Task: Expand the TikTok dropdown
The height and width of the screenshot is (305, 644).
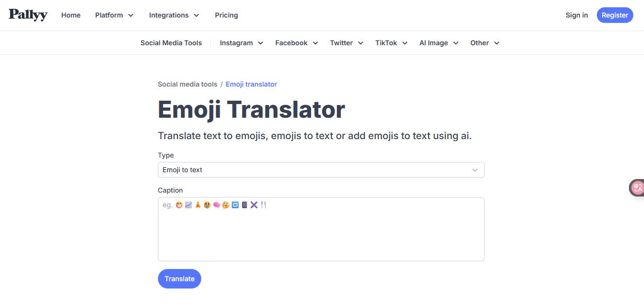Action: coord(391,43)
